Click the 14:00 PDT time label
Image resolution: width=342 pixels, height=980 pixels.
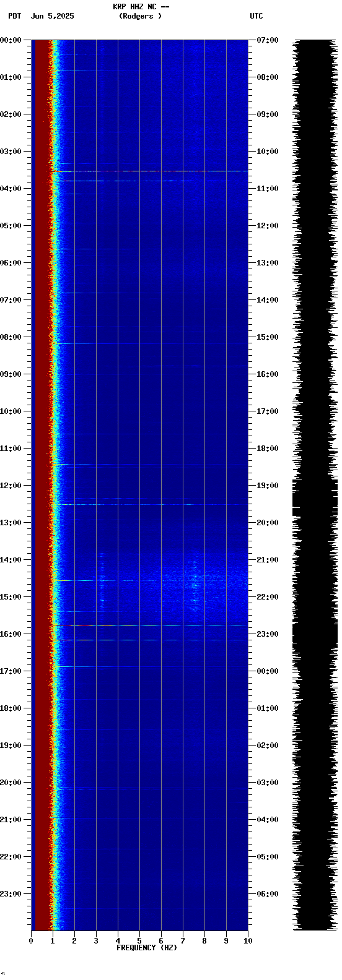pos(11,560)
